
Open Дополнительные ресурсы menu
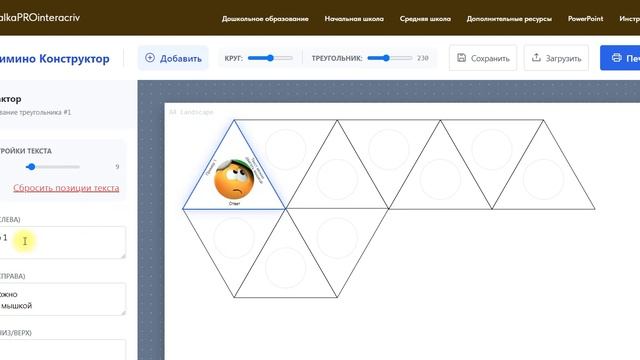point(509,19)
